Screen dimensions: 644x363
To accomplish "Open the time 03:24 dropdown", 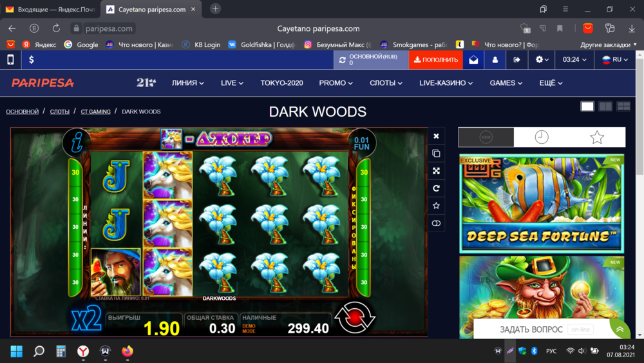I will (x=574, y=59).
